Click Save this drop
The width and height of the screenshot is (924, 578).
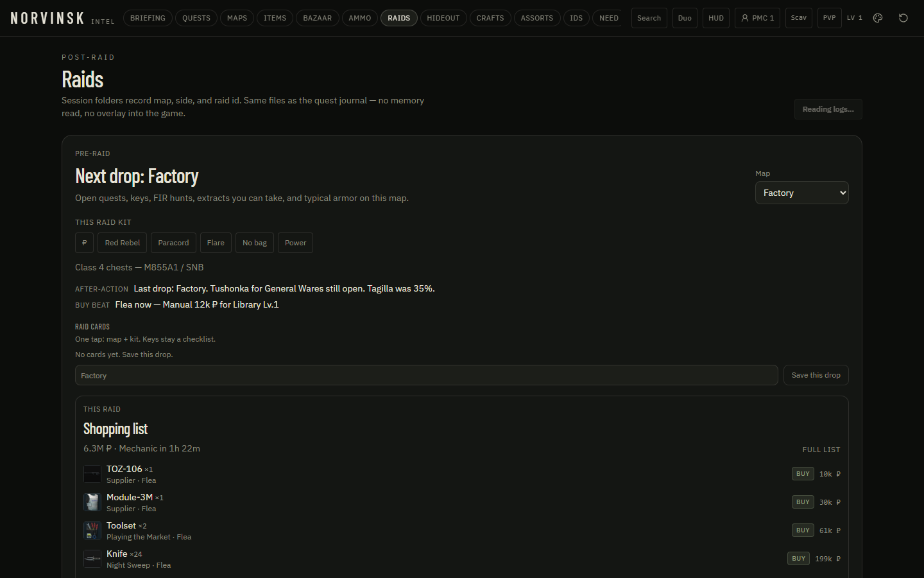pos(816,375)
